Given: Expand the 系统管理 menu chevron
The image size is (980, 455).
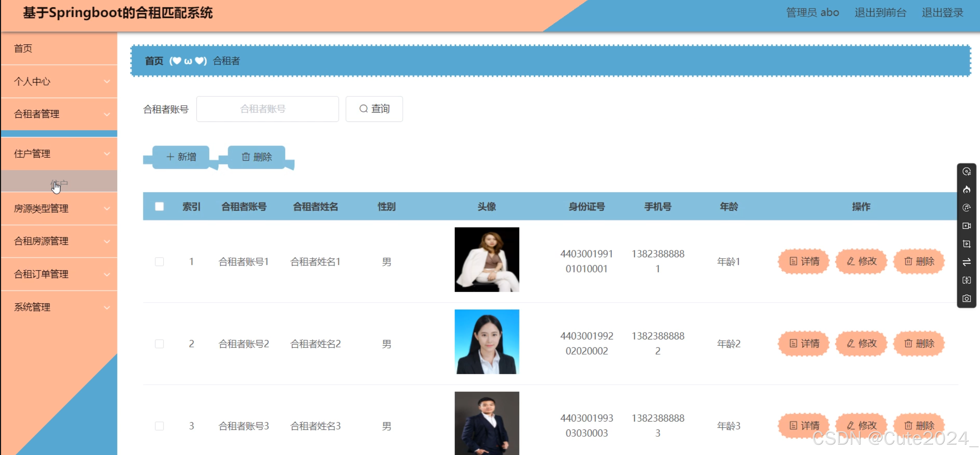Looking at the screenshot, I should [107, 307].
